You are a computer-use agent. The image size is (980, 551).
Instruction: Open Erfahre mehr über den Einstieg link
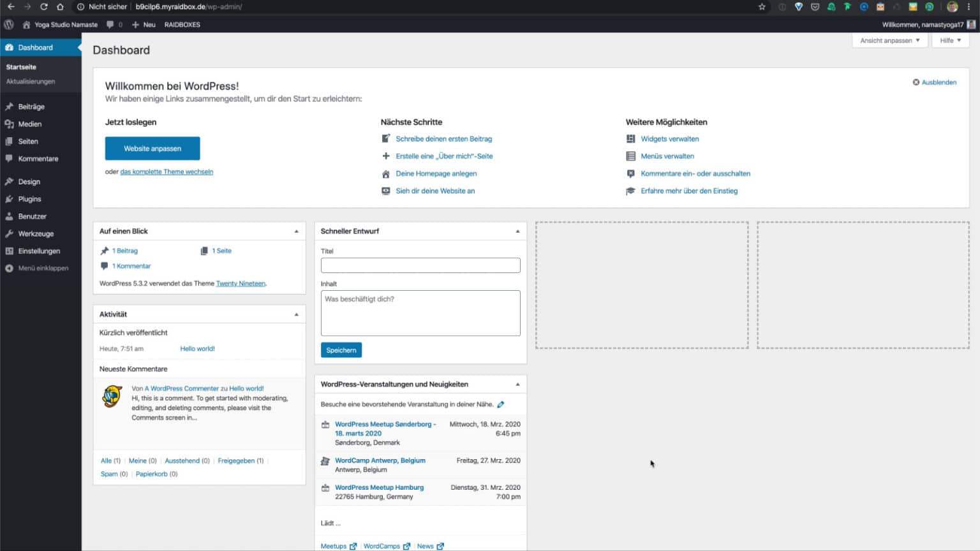[x=689, y=191]
